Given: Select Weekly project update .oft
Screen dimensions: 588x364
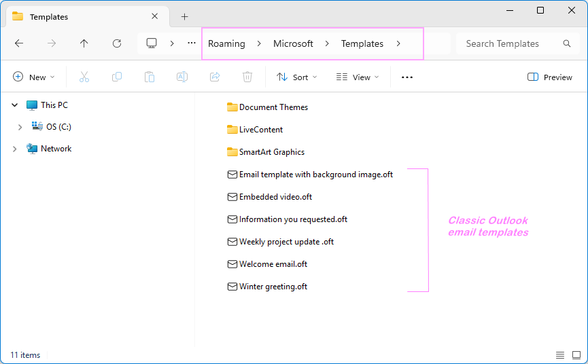Looking at the screenshot, I should tap(286, 242).
